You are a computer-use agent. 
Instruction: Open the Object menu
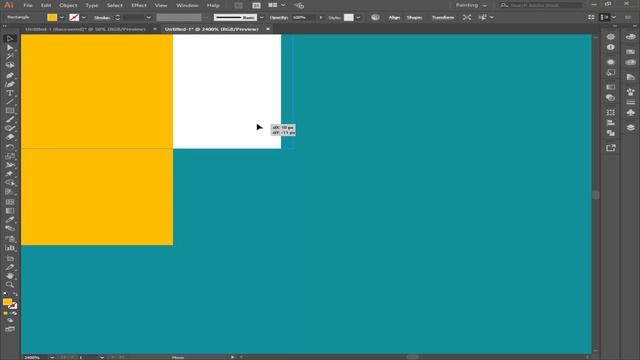coord(68,5)
